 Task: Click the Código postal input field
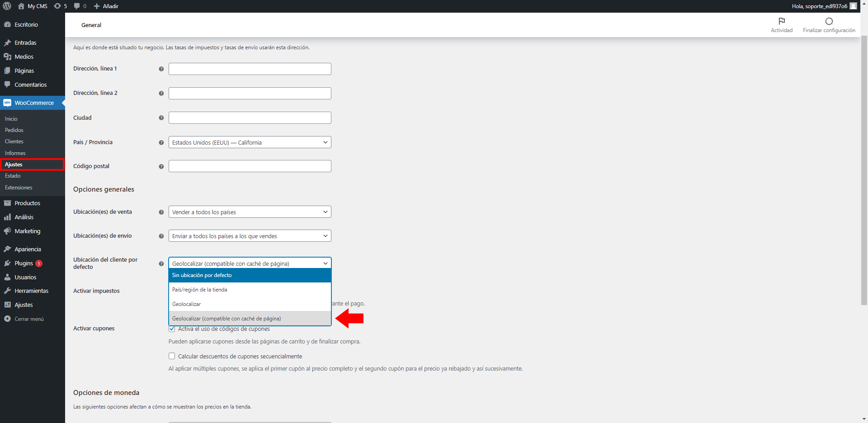tap(250, 166)
